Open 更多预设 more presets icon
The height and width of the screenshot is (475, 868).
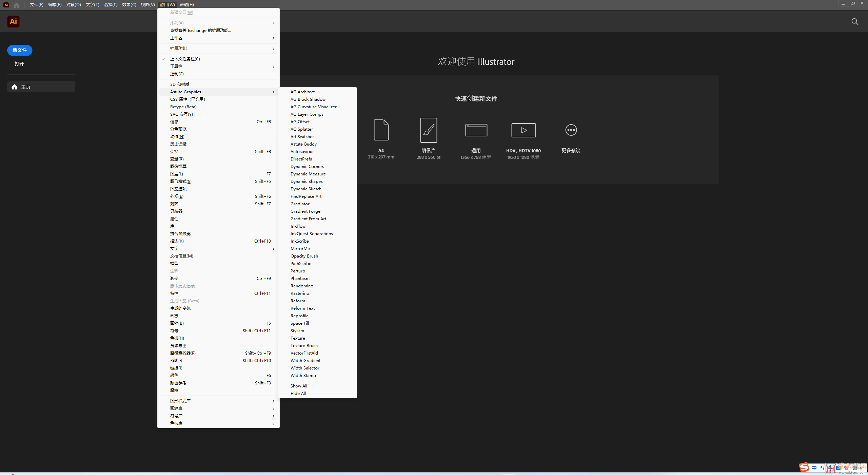(x=571, y=130)
